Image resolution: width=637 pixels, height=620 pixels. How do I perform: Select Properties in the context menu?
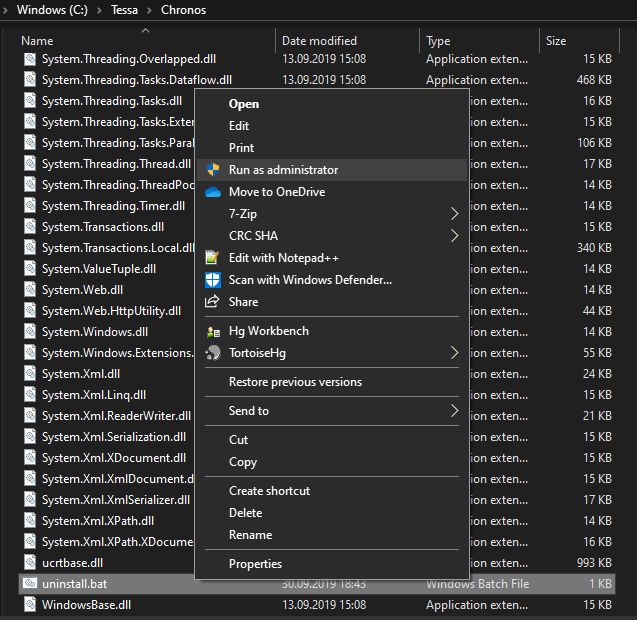pyautogui.click(x=255, y=564)
